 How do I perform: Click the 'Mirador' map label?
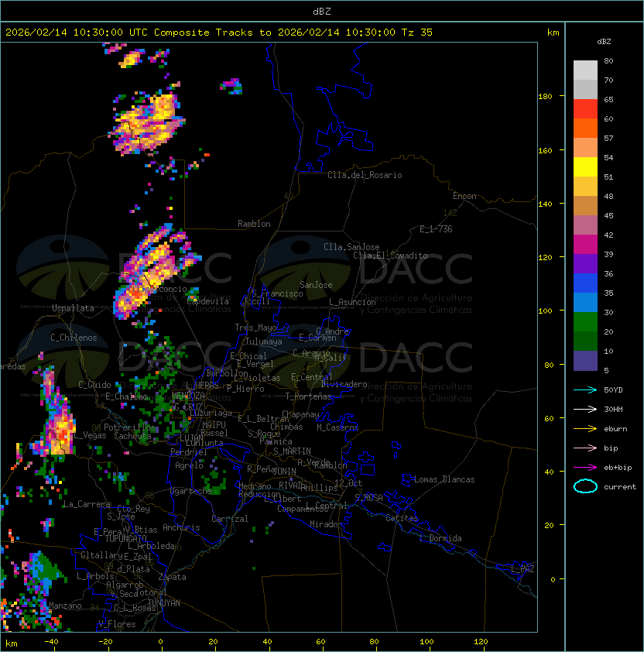pos(327,524)
